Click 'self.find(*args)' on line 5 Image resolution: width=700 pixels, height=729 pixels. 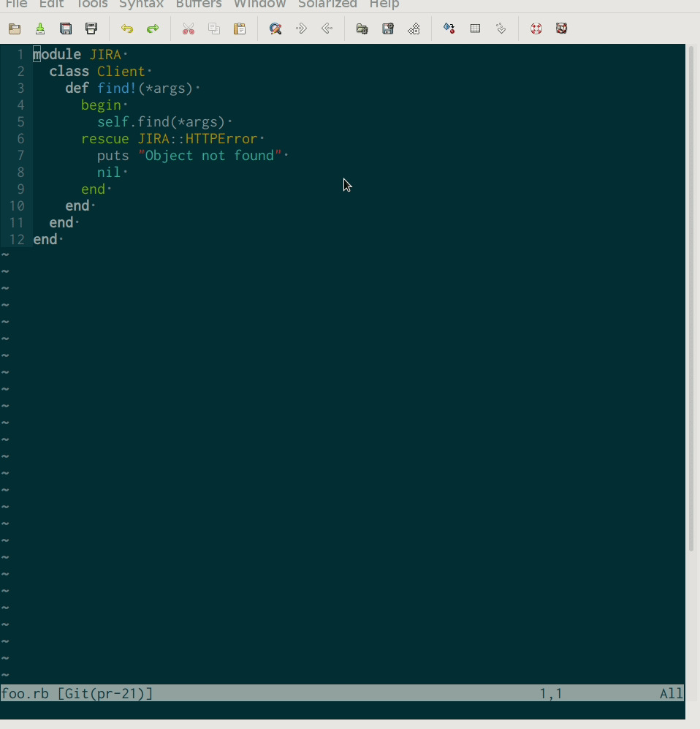click(161, 122)
